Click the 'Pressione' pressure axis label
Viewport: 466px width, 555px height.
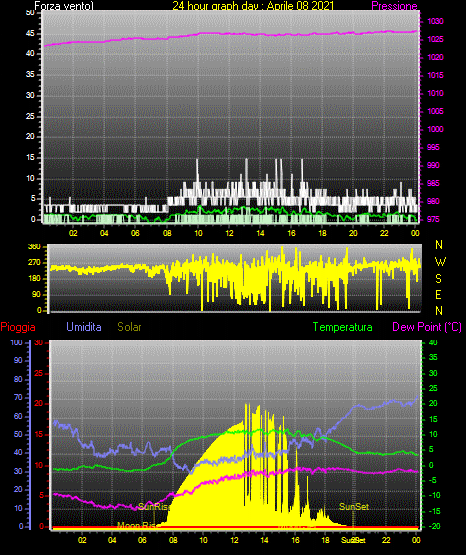click(394, 6)
